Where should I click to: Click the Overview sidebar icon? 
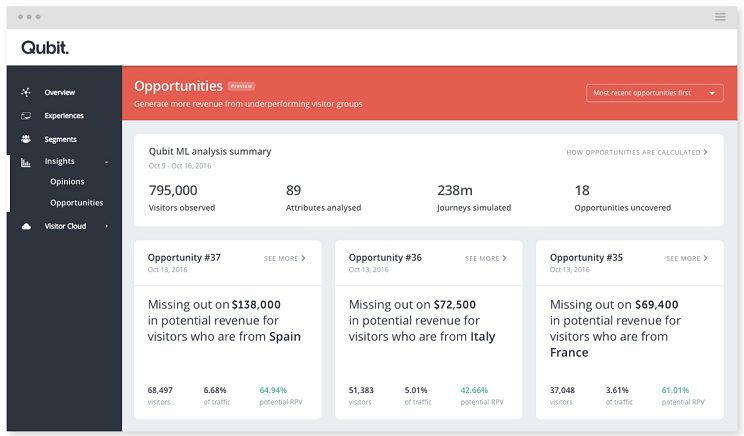point(26,92)
